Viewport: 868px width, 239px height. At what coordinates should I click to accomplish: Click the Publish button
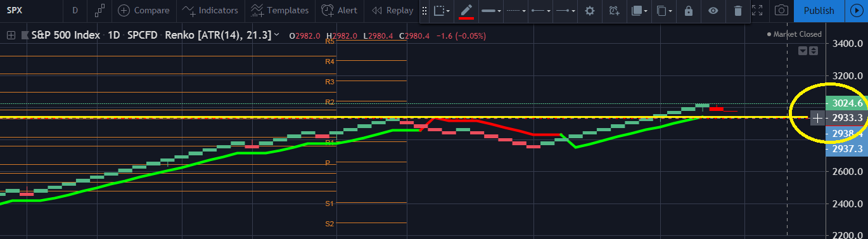coord(819,10)
